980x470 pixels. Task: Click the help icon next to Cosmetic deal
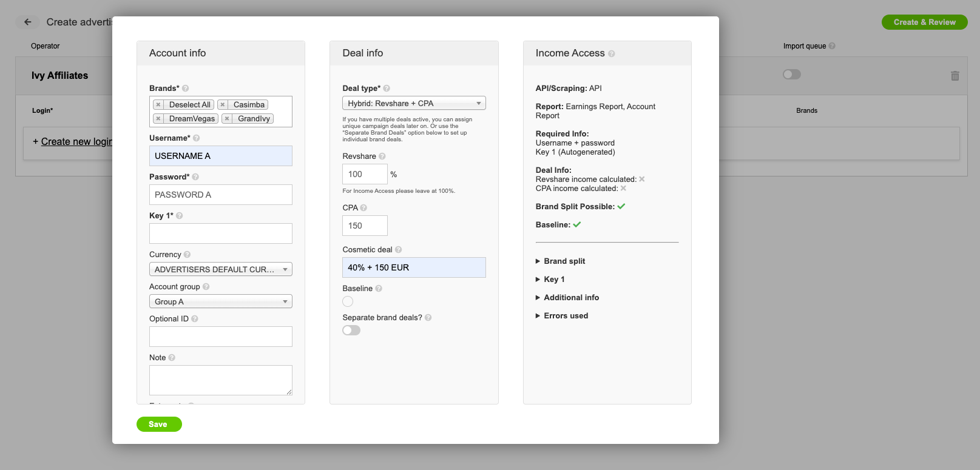pos(399,250)
